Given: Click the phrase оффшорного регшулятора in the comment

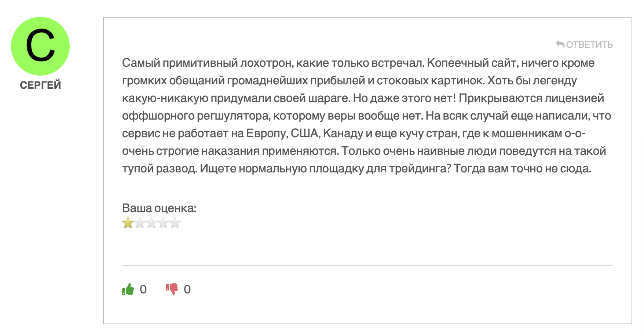Looking at the screenshot, I should click(196, 116).
